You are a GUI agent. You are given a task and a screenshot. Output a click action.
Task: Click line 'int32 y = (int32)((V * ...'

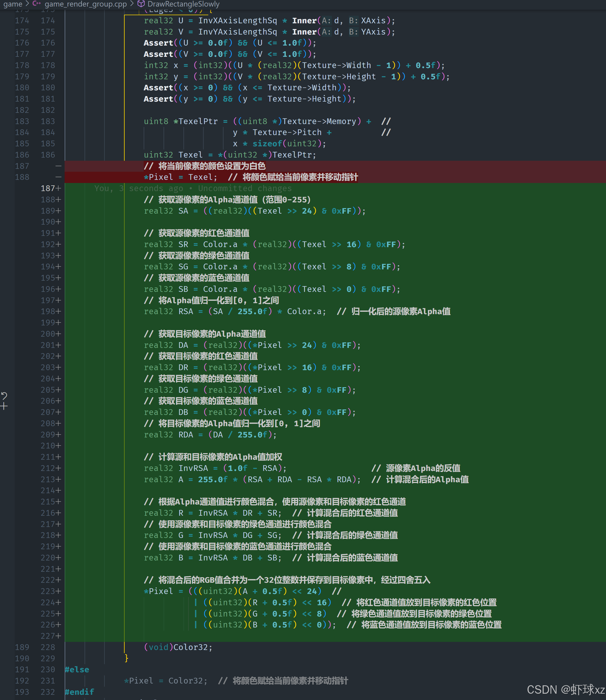point(296,76)
